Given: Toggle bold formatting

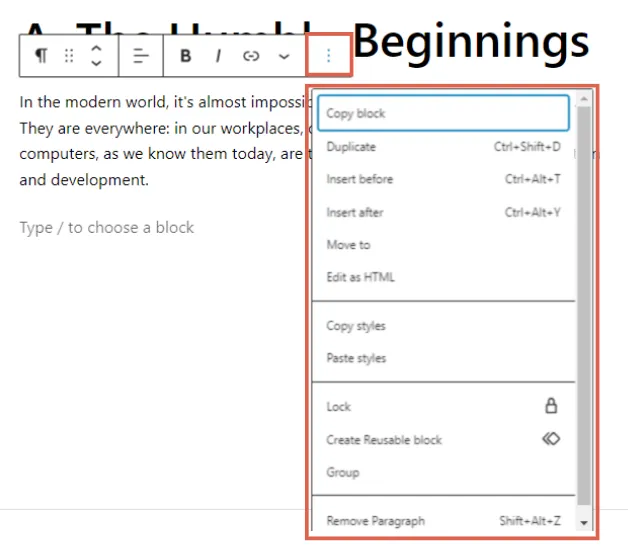Looking at the screenshot, I should [x=186, y=56].
